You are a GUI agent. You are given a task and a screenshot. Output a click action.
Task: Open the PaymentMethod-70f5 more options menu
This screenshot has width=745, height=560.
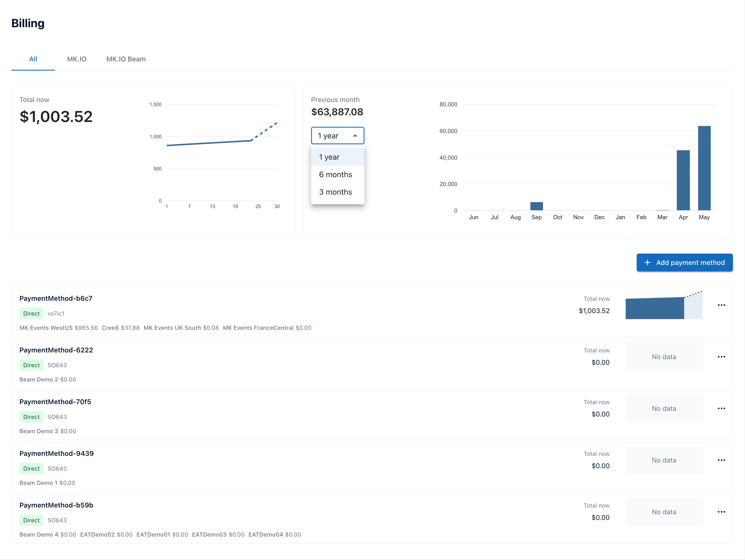(721, 408)
